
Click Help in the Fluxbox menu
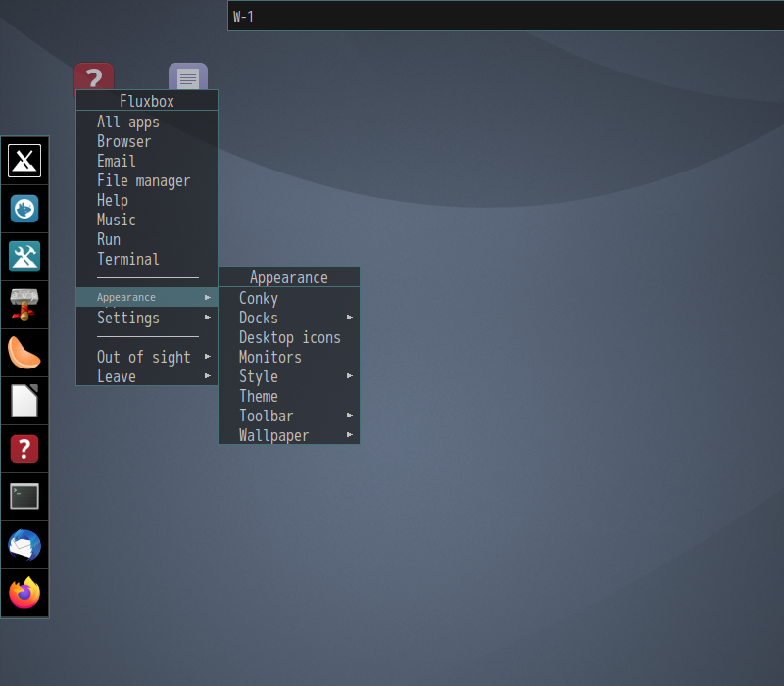point(147,200)
